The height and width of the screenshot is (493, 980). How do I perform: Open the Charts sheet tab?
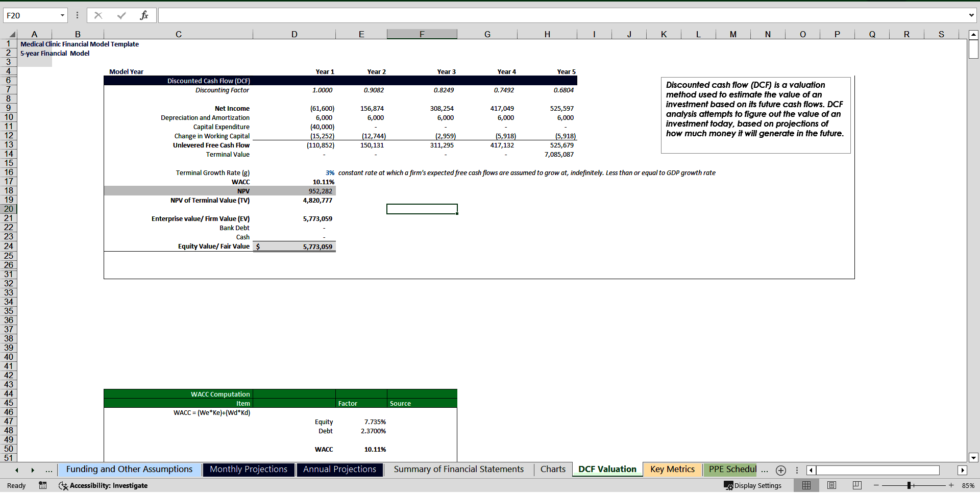point(553,470)
